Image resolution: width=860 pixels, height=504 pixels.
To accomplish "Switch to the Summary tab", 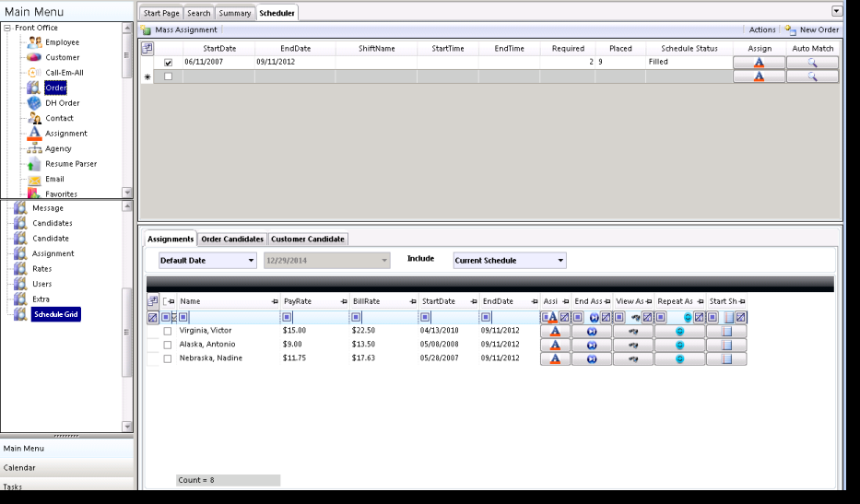I will click(x=235, y=13).
